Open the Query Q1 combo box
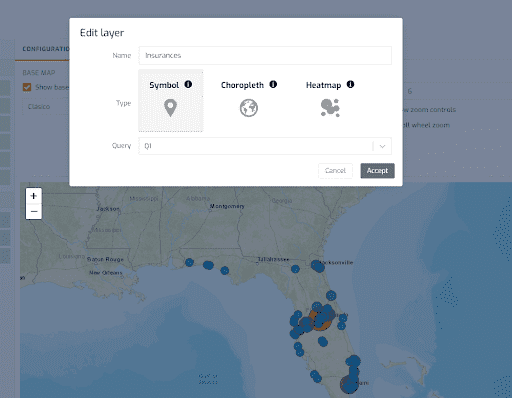The image size is (512, 398). click(x=265, y=146)
